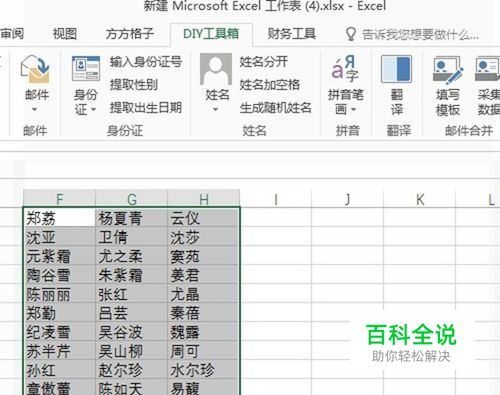Open the 财务工具 tab

[292, 34]
